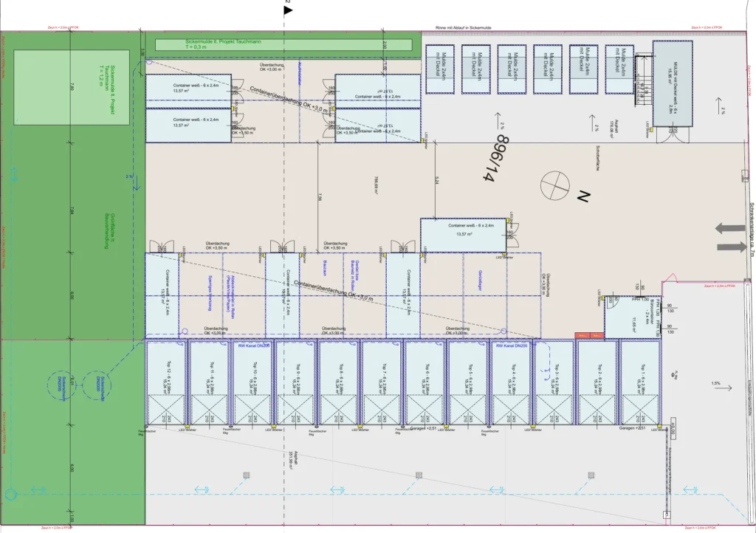
Task: Select the 'Gerüst bzw Baunetz in Rollen' label
Action: 356,275
